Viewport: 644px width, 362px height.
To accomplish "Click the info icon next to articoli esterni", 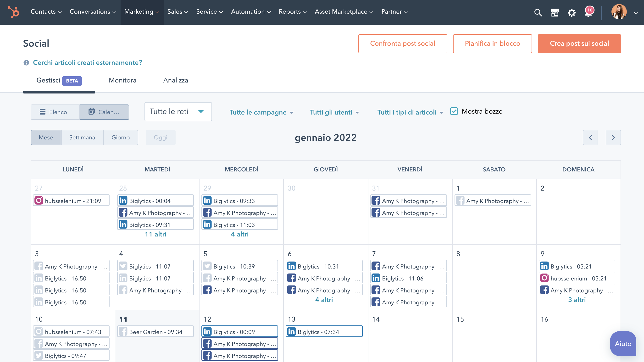I will (26, 63).
